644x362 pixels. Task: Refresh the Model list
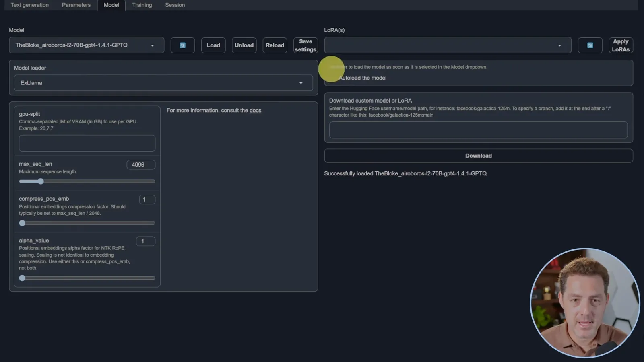point(183,45)
